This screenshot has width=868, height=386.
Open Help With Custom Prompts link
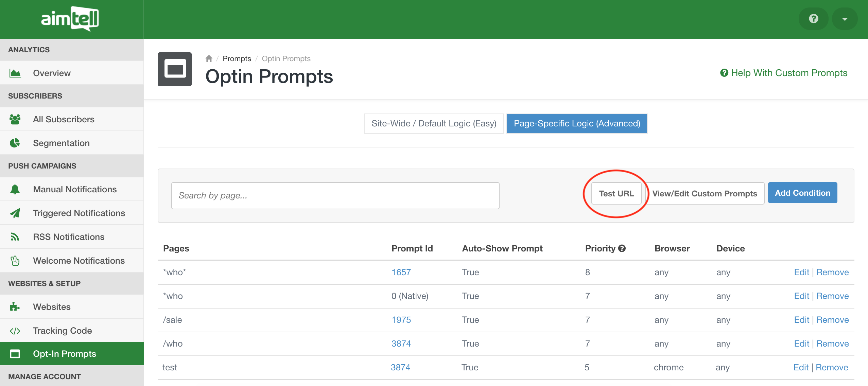pos(783,73)
